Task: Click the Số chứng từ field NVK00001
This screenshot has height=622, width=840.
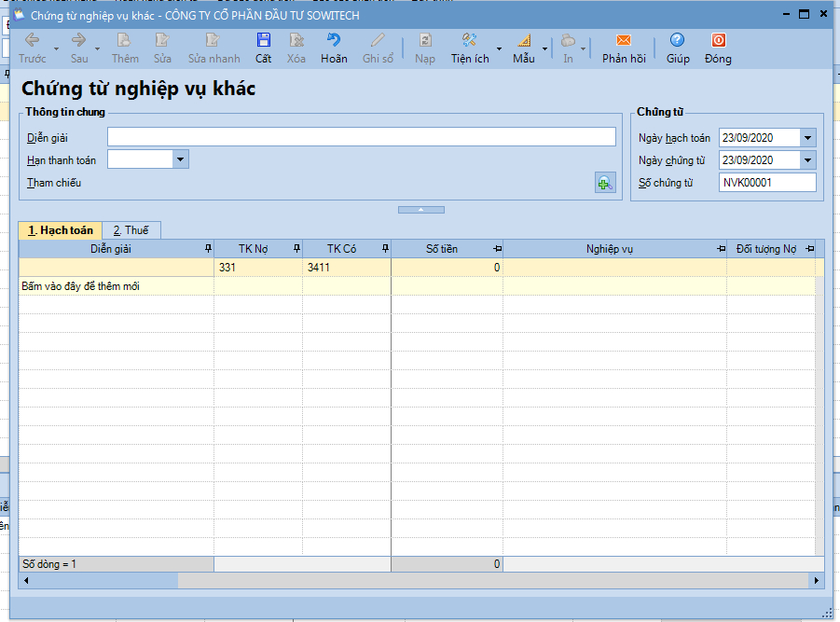Action: click(x=767, y=183)
